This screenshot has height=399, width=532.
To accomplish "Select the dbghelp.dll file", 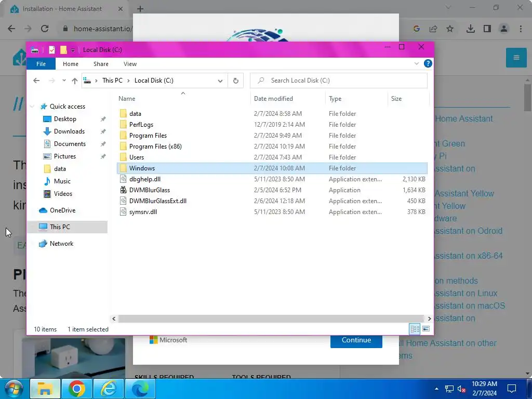I will click(x=145, y=179).
